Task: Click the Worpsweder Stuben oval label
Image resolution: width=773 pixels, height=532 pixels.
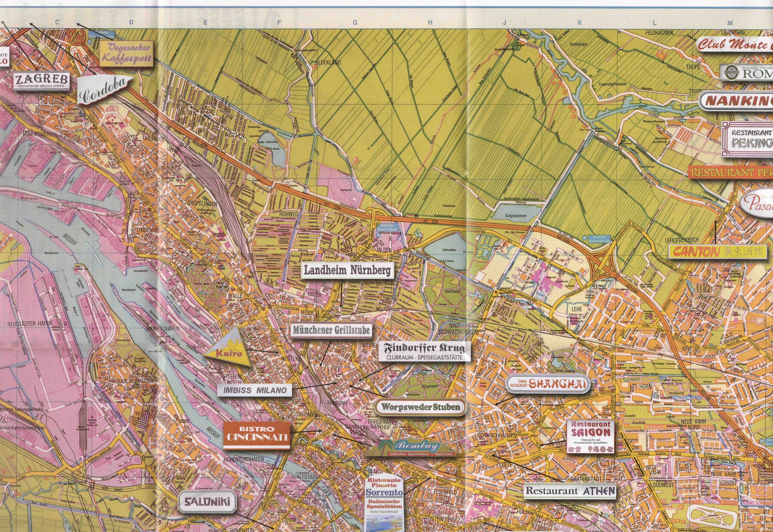Action: [x=420, y=407]
